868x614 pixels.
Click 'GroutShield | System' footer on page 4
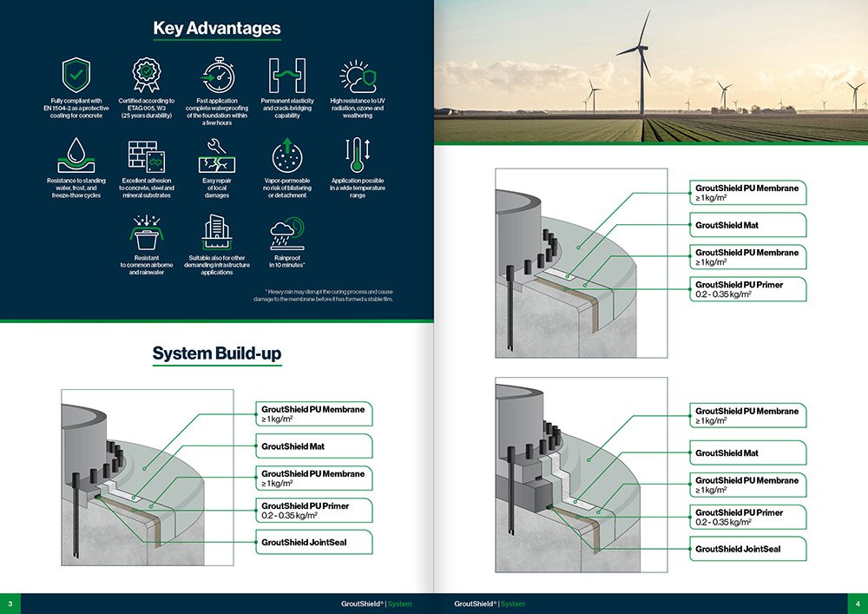[x=490, y=604]
